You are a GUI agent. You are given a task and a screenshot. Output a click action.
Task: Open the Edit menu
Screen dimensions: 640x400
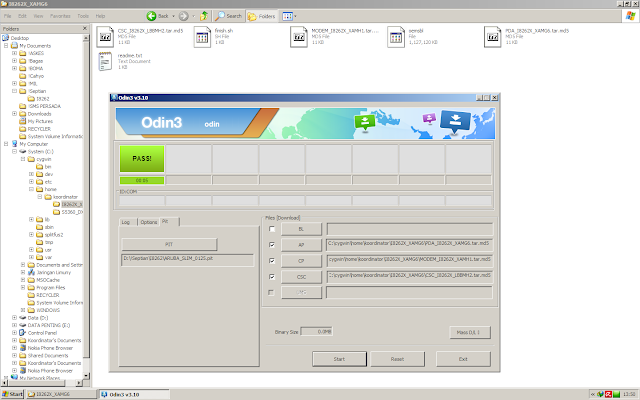(x=22, y=16)
